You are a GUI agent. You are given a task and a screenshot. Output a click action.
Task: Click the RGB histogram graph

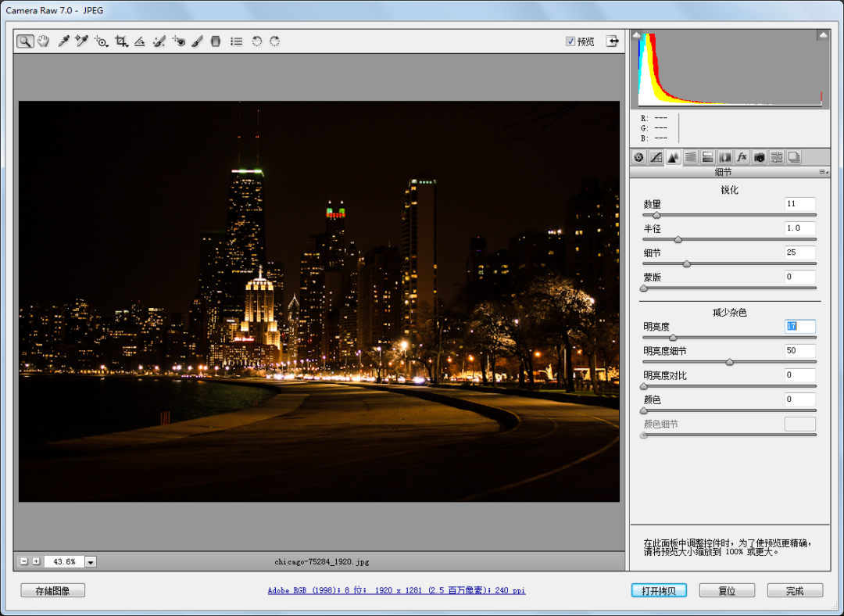(730, 69)
